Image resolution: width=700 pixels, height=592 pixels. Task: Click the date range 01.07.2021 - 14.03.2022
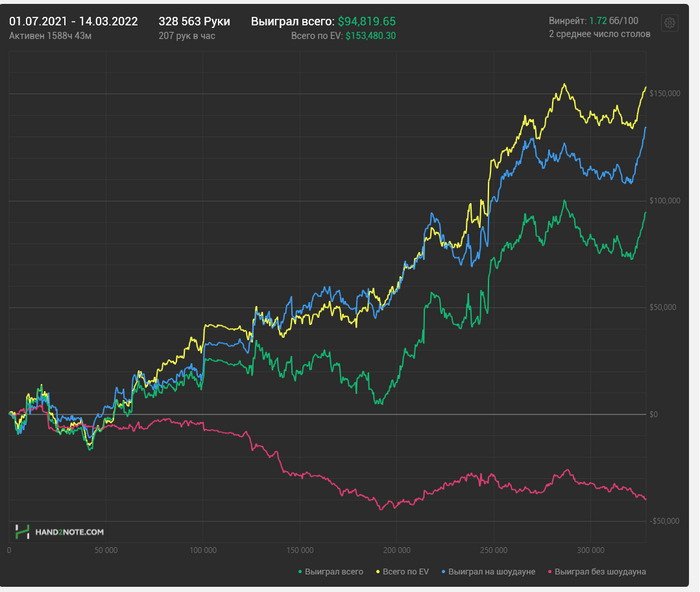pyautogui.click(x=74, y=21)
